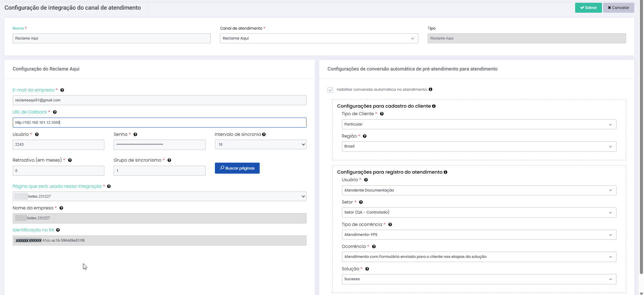
Task: Click help icon beside Identificação no RA
Action: coord(58,230)
